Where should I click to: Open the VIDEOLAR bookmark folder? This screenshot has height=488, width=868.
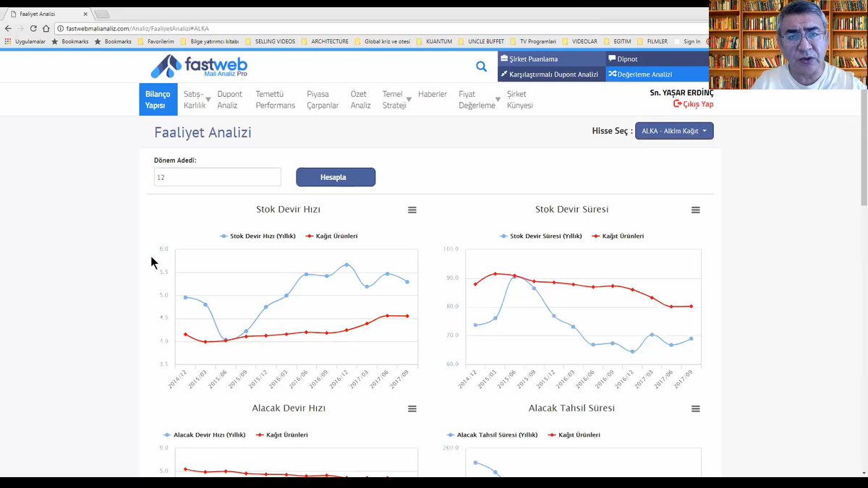tap(580, 41)
